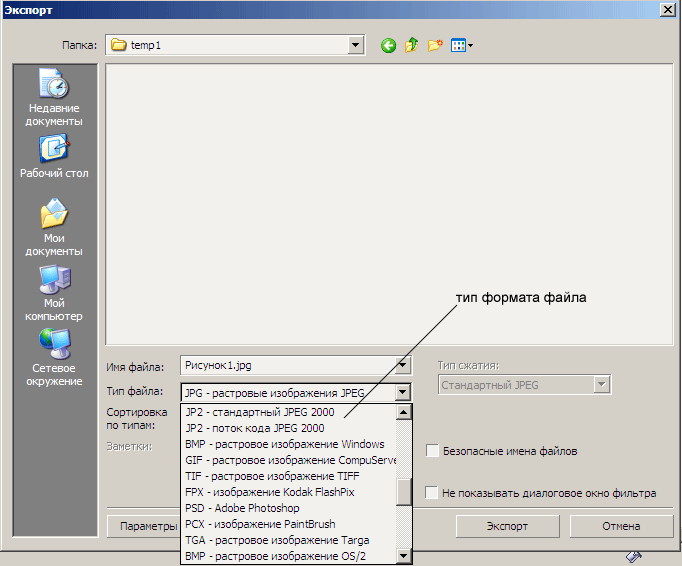Pick TIF - растровое изображение TIFF
The width and height of the screenshot is (682, 566).
tap(288, 476)
